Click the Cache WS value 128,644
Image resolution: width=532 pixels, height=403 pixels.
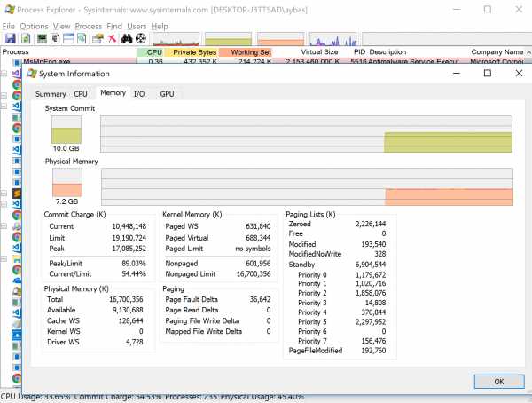[131, 320]
